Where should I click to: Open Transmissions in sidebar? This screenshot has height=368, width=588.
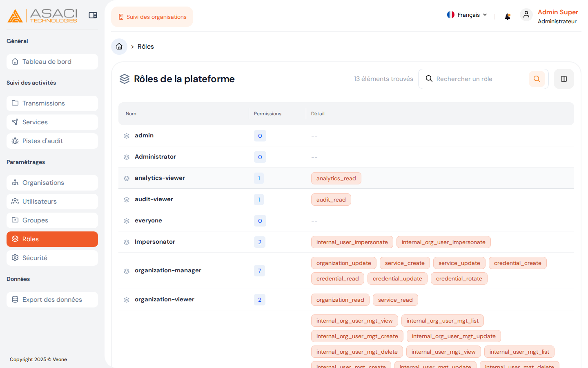[52, 103]
